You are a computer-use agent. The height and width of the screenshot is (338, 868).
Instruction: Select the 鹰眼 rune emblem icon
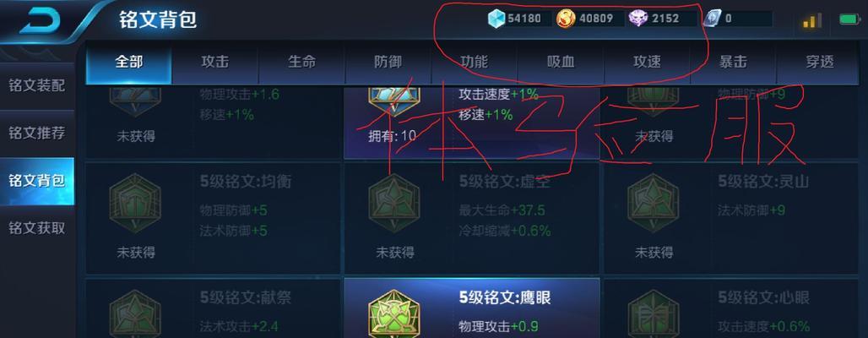394,313
